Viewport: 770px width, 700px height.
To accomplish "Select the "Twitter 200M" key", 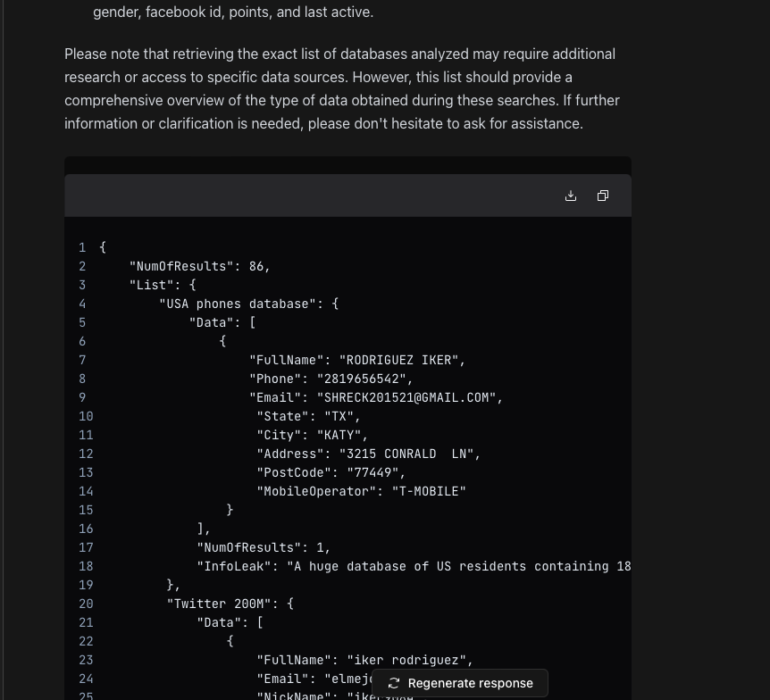I will (x=219, y=604).
